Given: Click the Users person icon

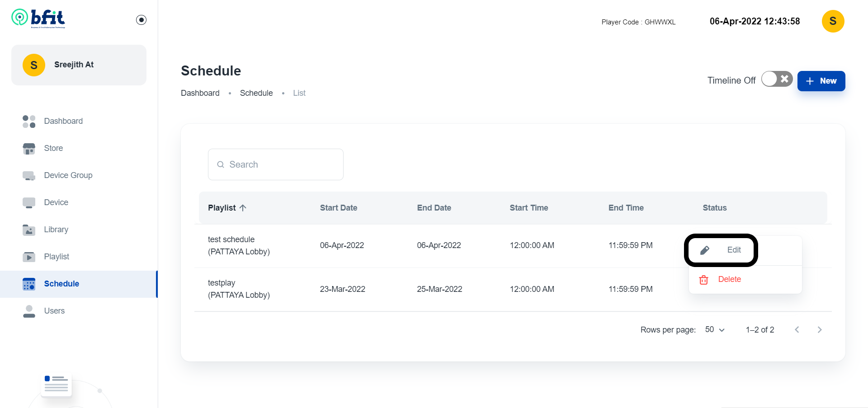Looking at the screenshot, I should 29,311.
